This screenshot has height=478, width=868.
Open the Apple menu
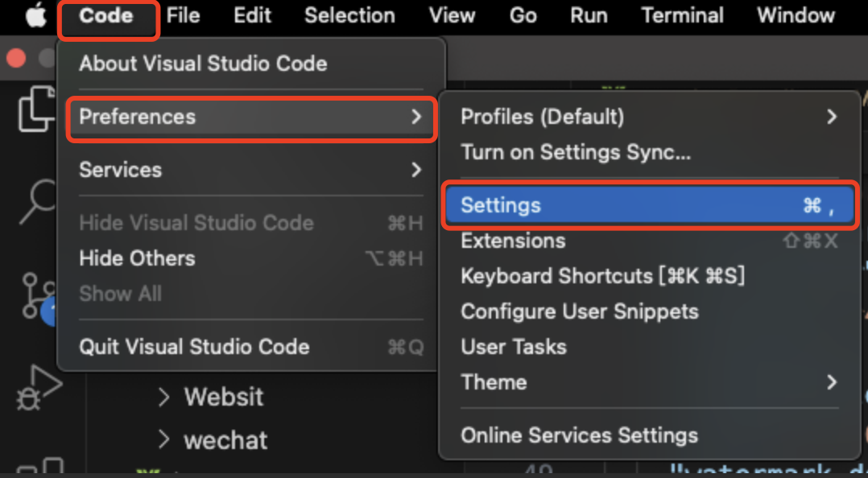[36, 16]
